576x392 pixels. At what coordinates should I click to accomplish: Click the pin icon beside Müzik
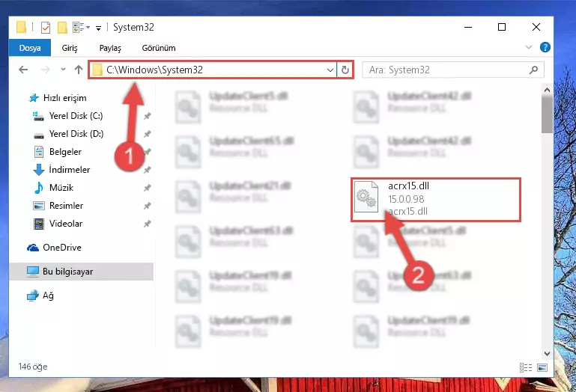point(147,188)
